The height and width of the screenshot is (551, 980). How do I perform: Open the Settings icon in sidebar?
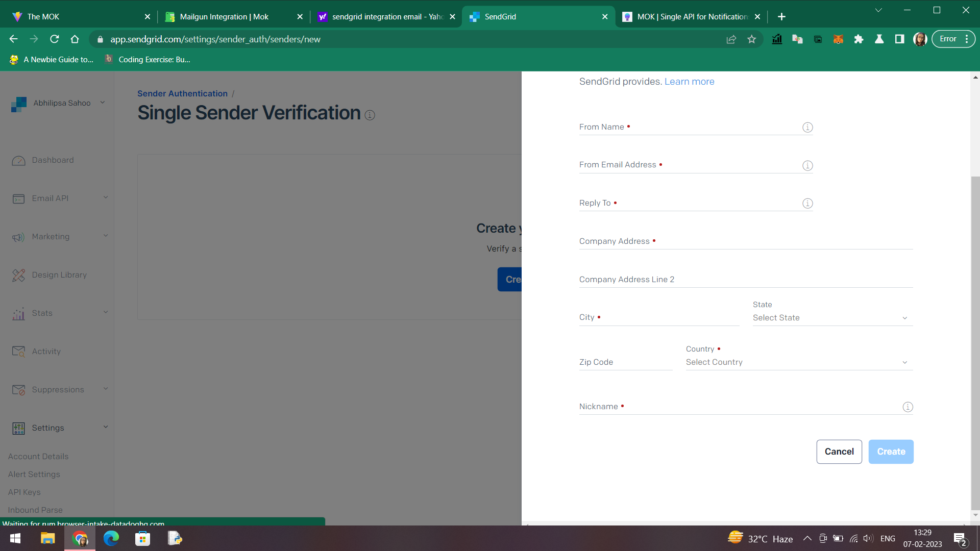(x=19, y=428)
